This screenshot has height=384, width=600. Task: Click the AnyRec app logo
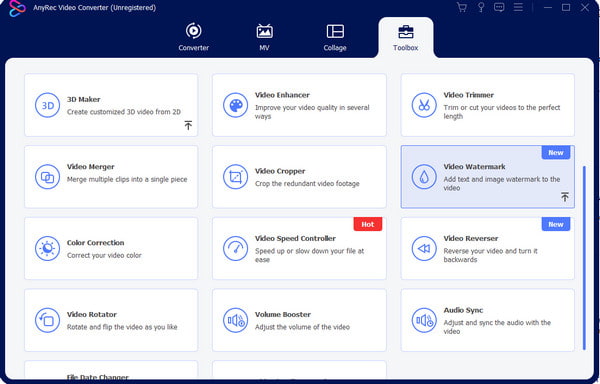(17, 8)
